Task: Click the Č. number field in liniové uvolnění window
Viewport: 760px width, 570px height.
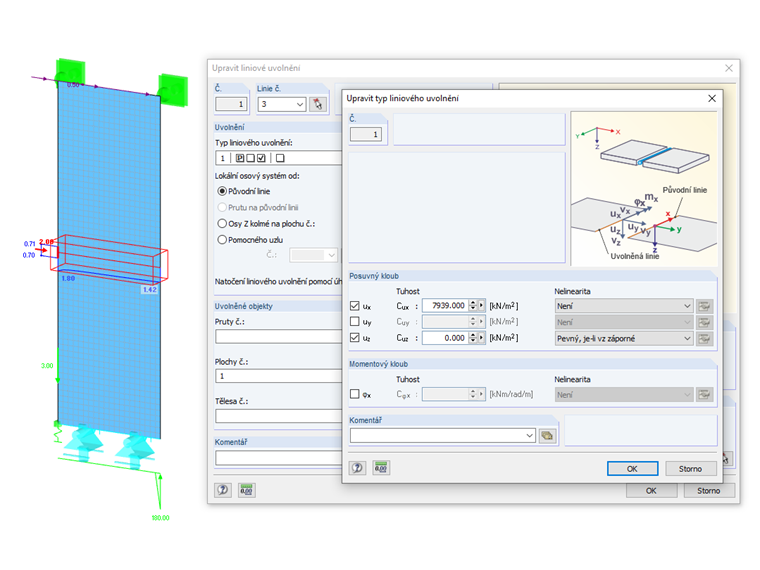Action: [x=231, y=104]
